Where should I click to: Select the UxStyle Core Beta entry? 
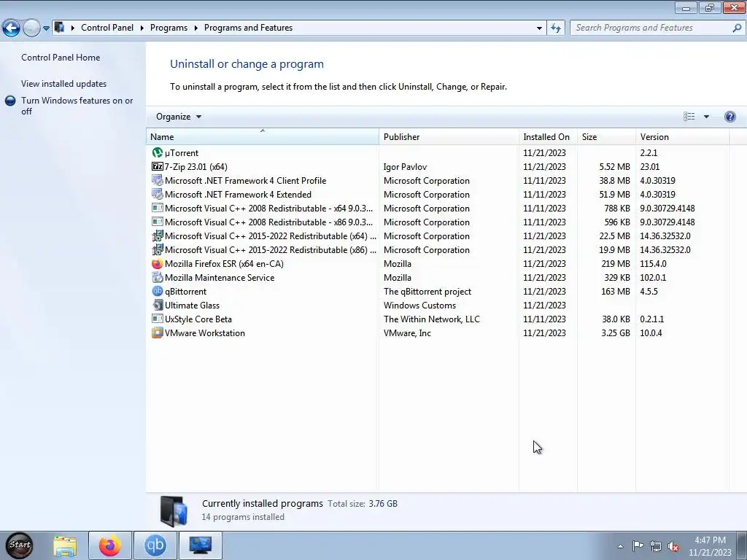[198, 319]
